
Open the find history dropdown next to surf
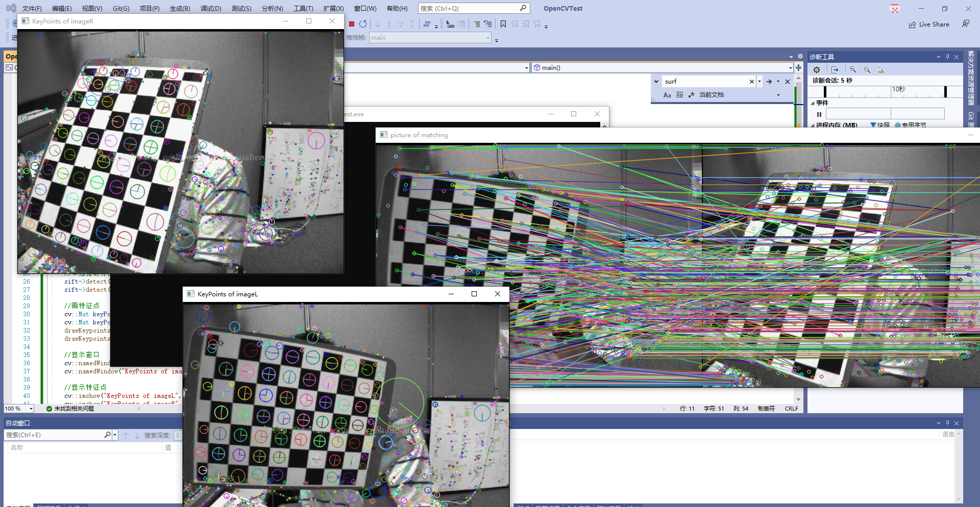pos(759,82)
